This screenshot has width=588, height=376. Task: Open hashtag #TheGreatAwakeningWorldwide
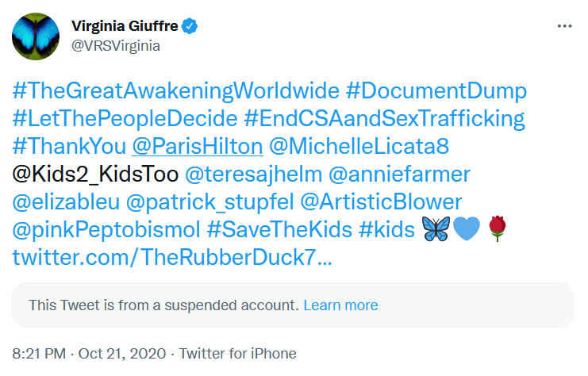pos(176,91)
